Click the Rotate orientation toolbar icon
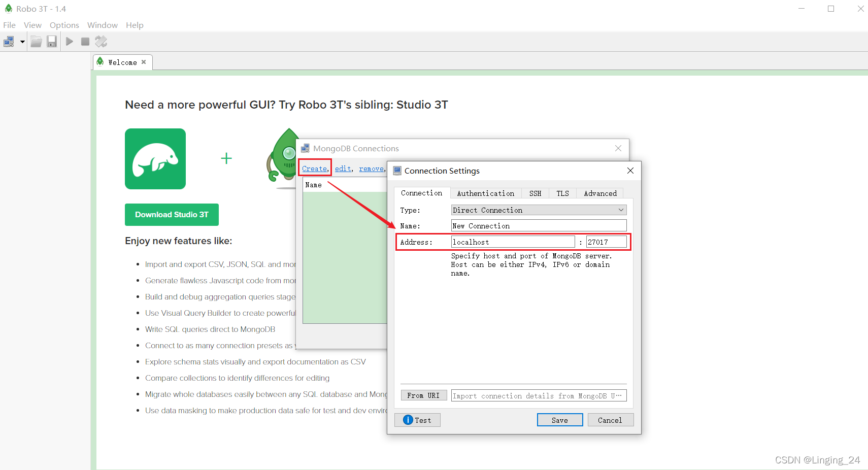The width and height of the screenshot is (868, 470). coord(101,42)
